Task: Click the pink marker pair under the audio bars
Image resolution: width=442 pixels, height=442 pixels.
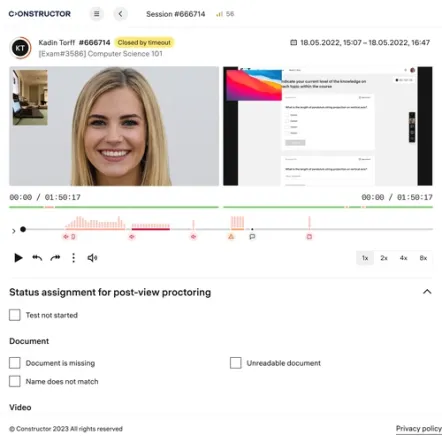Action: [69, 237]
